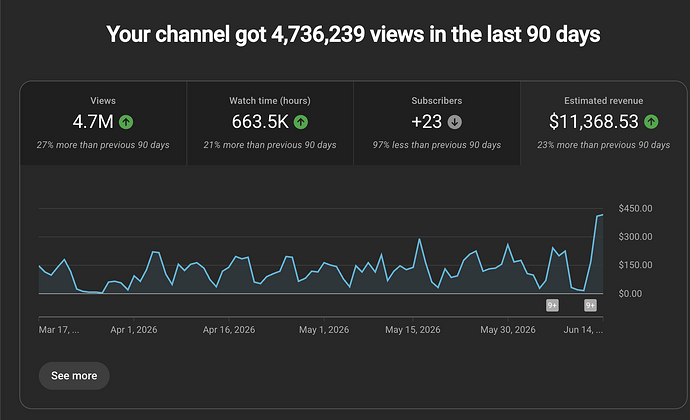Click the 27% more than previous text
This screenshot has height=420, width=690.
(x=103, y=145)
